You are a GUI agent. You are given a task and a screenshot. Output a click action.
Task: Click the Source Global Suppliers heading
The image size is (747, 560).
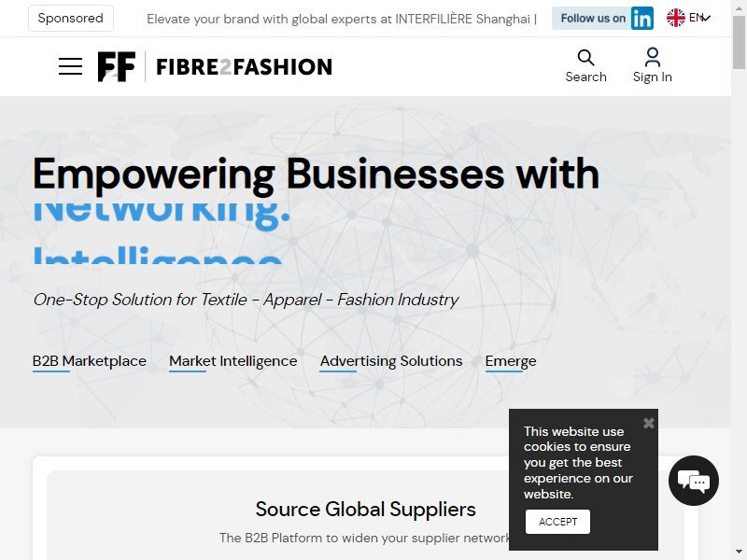pyautogui.click(x=365, y=509)
